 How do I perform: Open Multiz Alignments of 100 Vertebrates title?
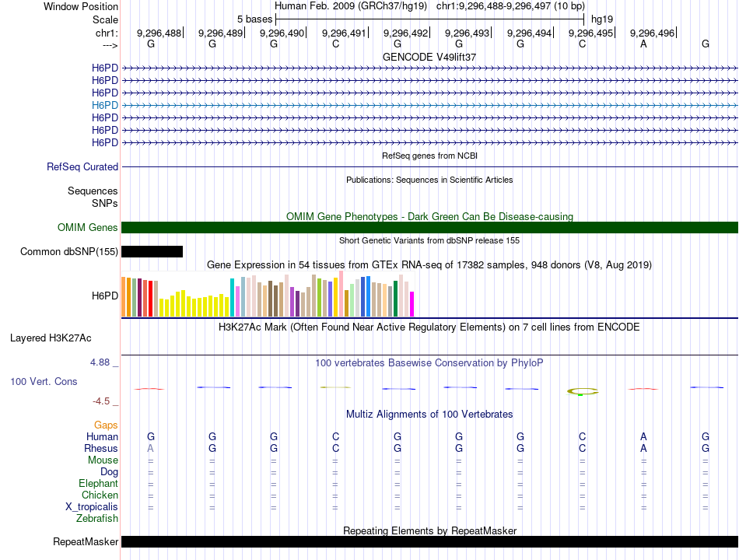[429, 414]
